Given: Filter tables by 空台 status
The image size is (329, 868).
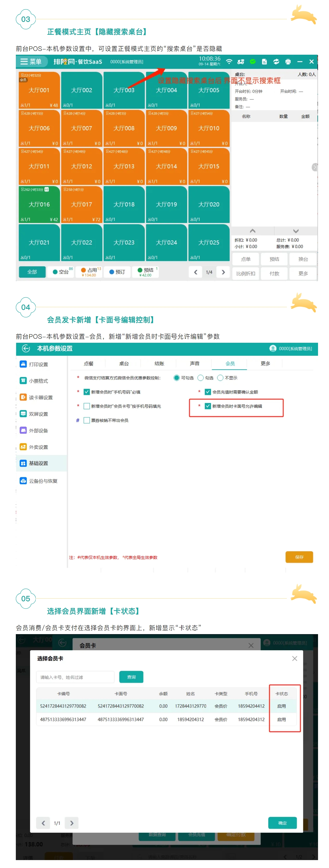Looking at the screenshot, I should pos(61,272).
